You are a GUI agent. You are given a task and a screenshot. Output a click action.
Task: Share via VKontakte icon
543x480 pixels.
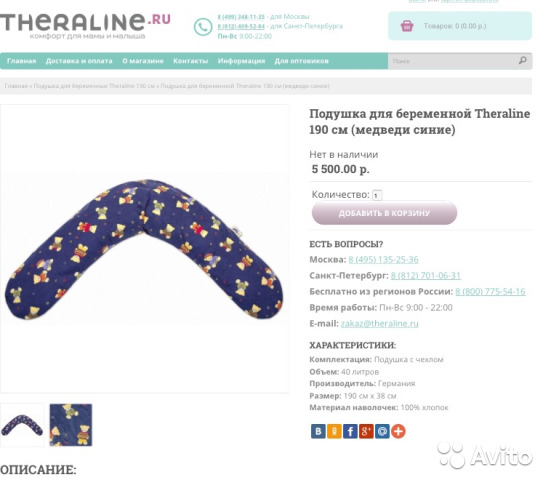tap(318, 432)
